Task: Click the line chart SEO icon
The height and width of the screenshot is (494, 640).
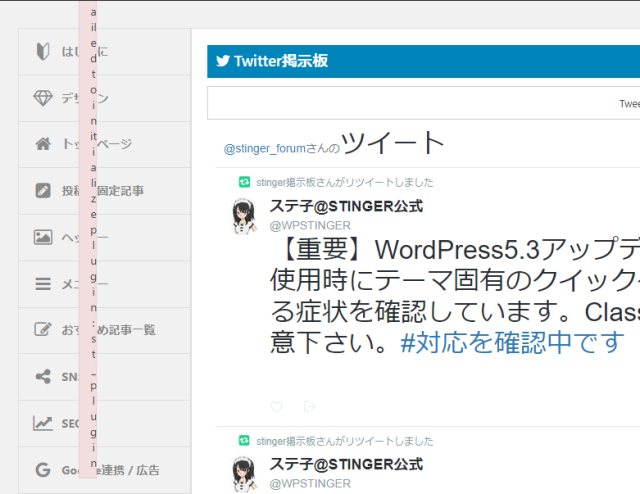Action: 43,423
